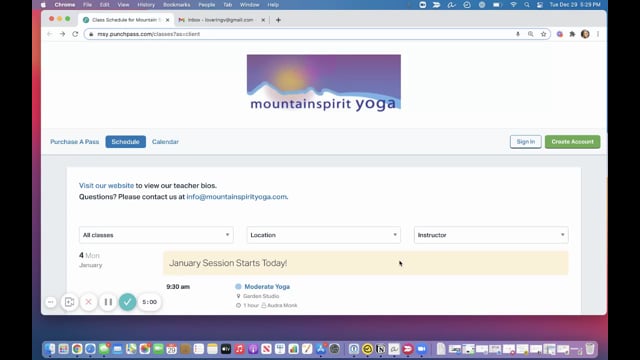Follow the Visit our website link
640x360 pixels.
point(106,185)
